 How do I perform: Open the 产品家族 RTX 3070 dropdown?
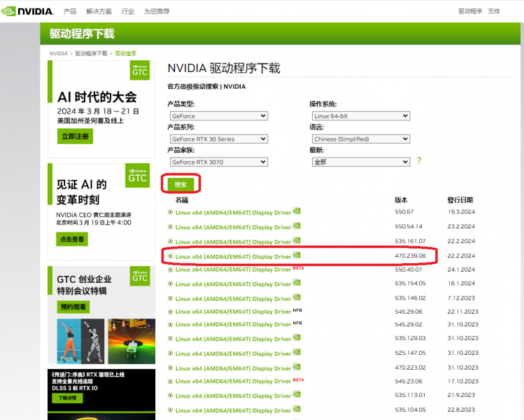coord(219,162)
